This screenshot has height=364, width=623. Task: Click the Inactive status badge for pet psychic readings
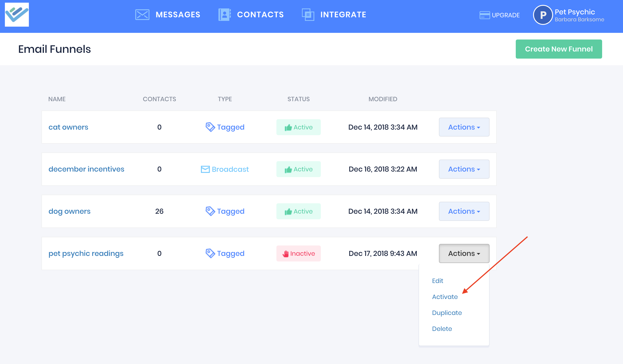click(x=298, y=253)
